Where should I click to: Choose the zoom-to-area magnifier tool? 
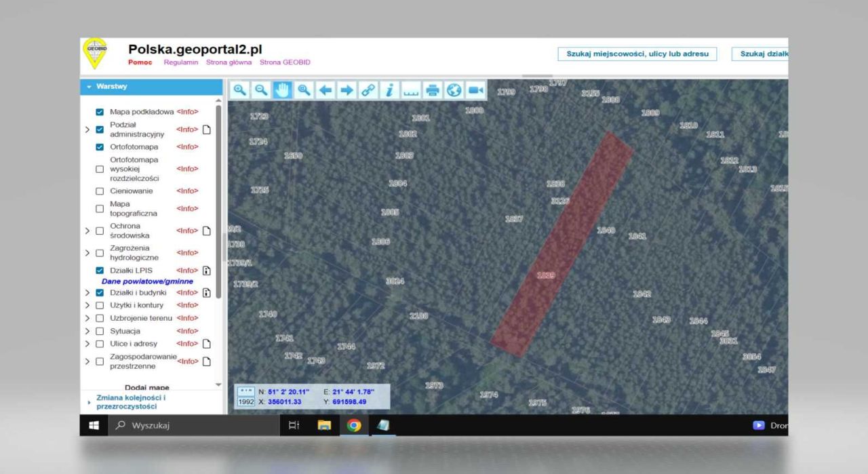pos(304,90)
